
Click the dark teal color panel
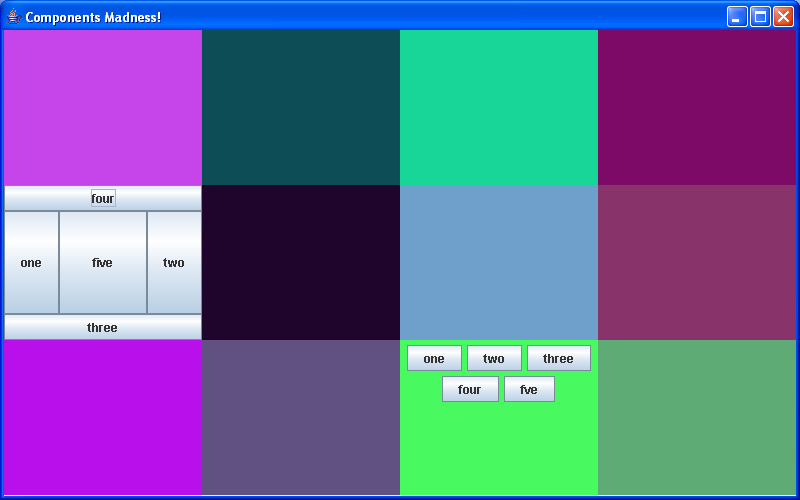pos(301,107)
